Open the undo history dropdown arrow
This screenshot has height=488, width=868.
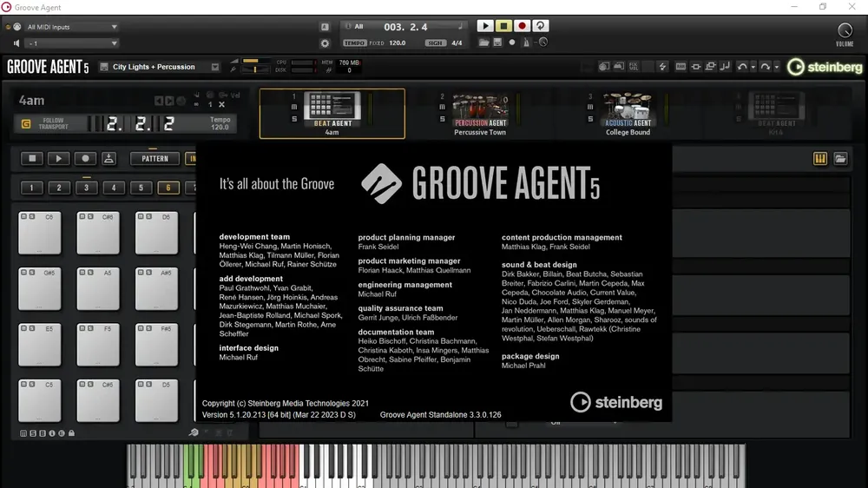pos(753,67)
